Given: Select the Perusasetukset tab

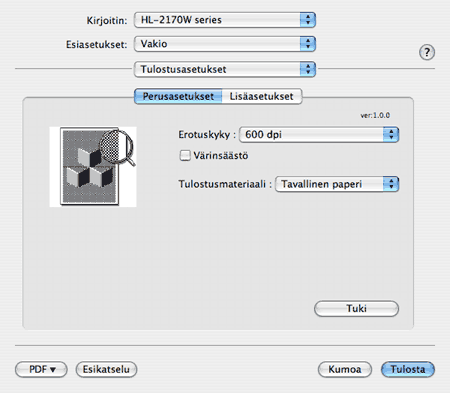Looking at the screenshot, I should click(x=178, y=96).
